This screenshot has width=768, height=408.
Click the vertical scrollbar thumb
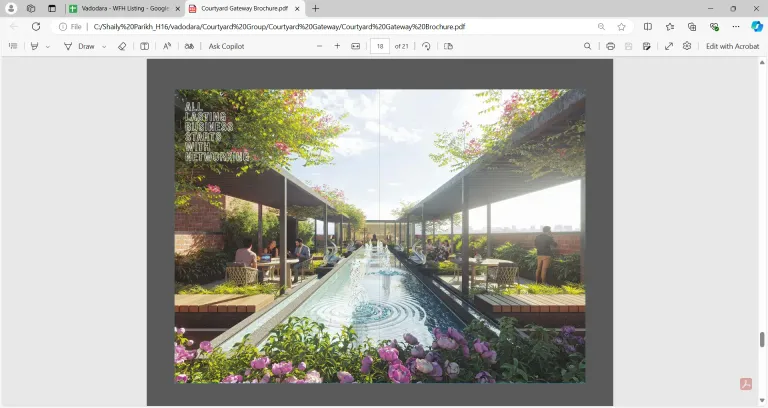tap(762, 339)
